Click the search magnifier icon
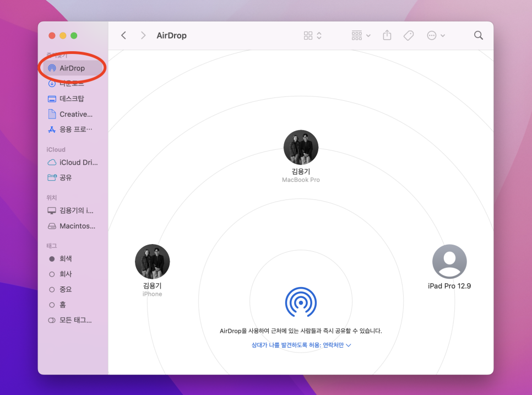 479,35
